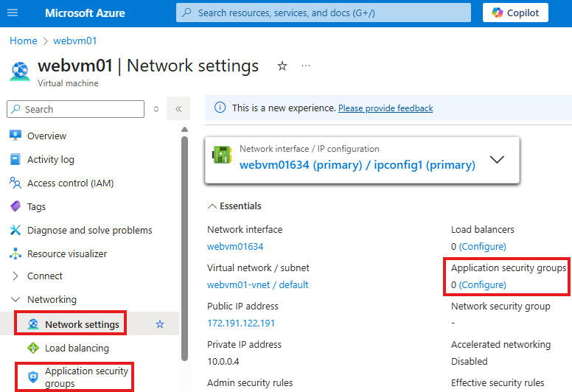Click the info icon in banner
Screen dimensions: 572x392
(220, 108)
